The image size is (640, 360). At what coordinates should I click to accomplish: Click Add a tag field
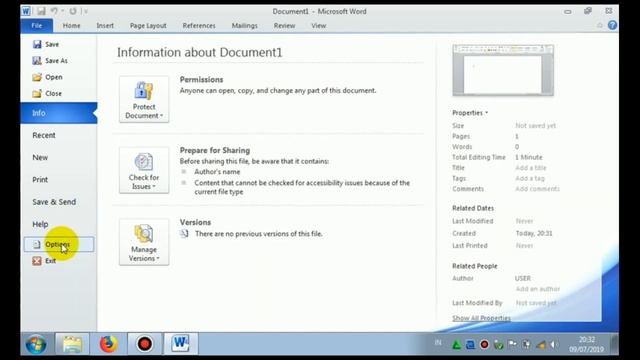(530, 178)
